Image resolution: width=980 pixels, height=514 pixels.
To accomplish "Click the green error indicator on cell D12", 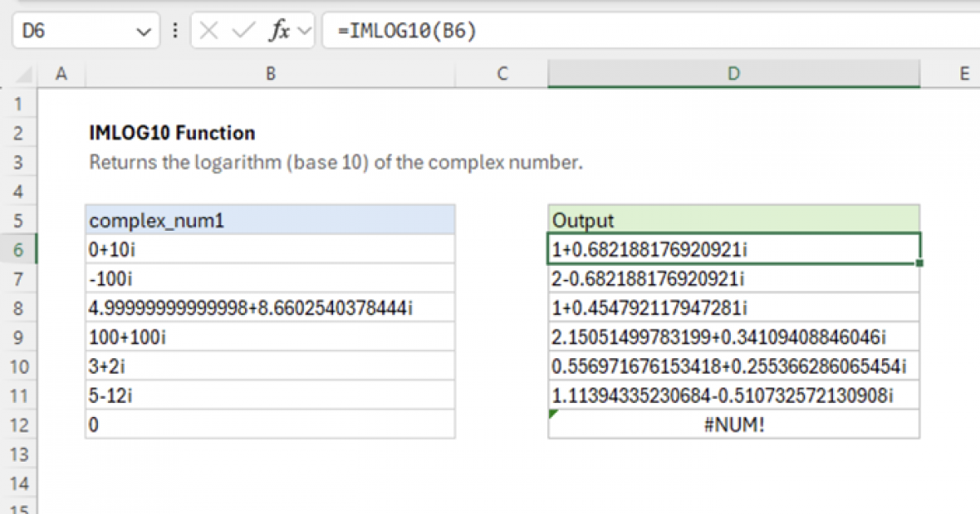I will tap(553, 414).
